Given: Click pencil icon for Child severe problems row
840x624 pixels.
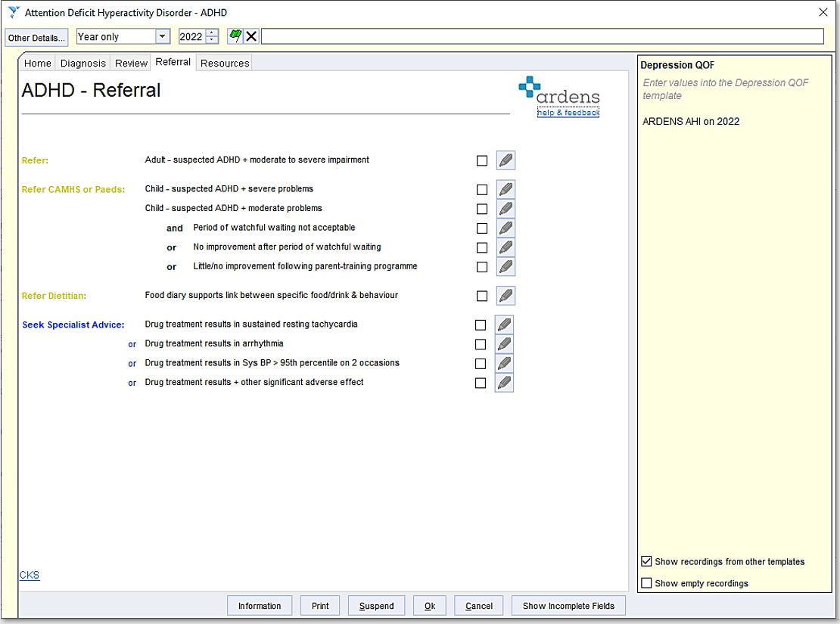Looking at the screenshot, I should (506, 190).
